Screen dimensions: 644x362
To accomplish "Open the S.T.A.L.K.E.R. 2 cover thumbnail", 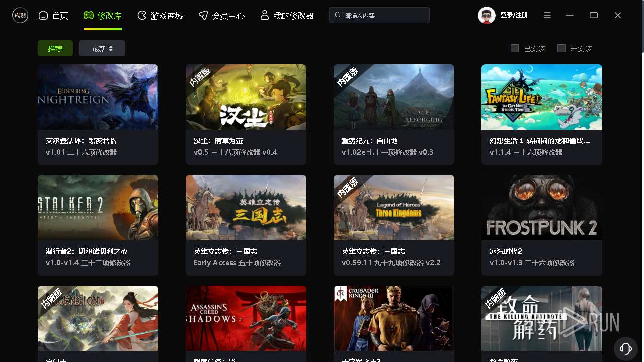I will (x=98, y=208).
